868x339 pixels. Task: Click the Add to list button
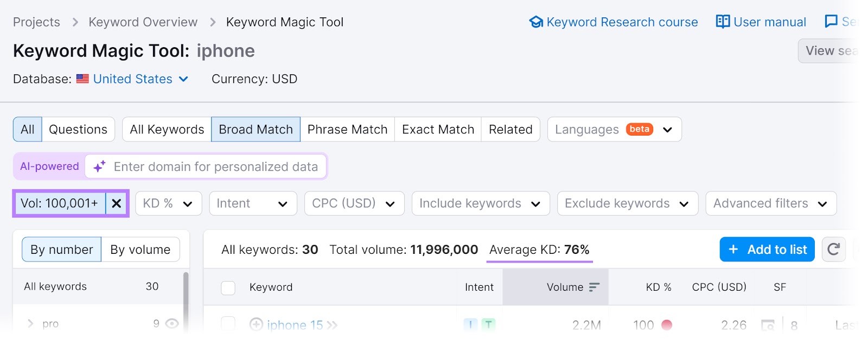point(767,250)
